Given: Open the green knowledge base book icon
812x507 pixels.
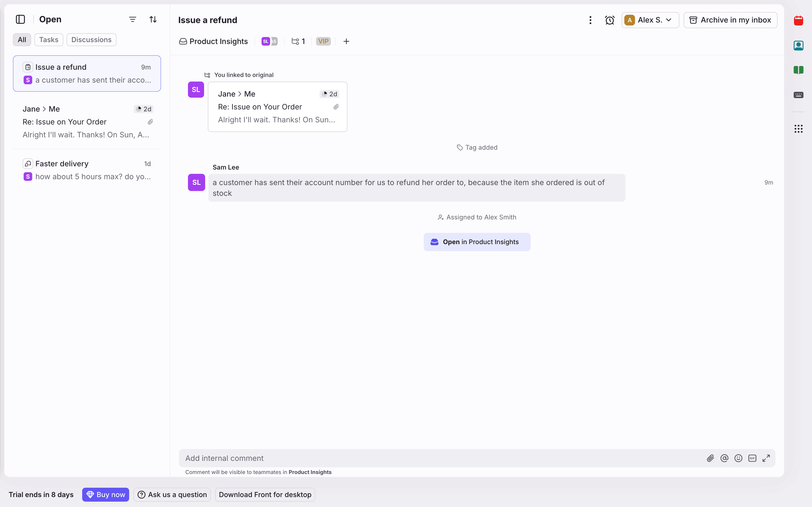Looking at the screenshot, I should click(x=798, y=70).
